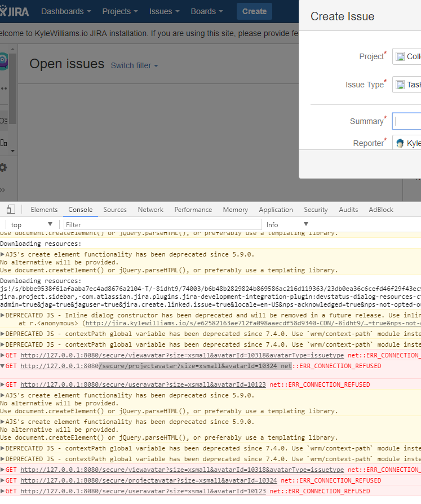Expand the last useravatar GET error entry
This screenshot has height=504, width=421.
click(x=3, y=491)
